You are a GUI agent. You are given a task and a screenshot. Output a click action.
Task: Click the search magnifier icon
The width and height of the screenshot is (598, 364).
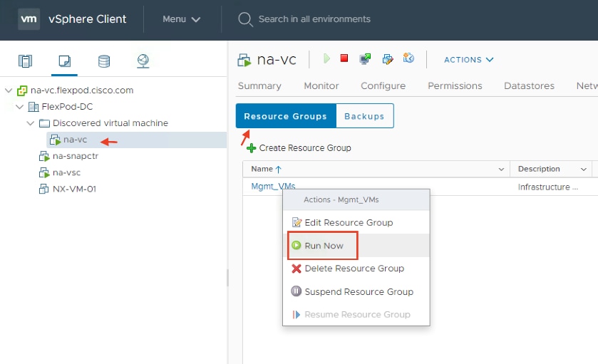coord(245,19)
